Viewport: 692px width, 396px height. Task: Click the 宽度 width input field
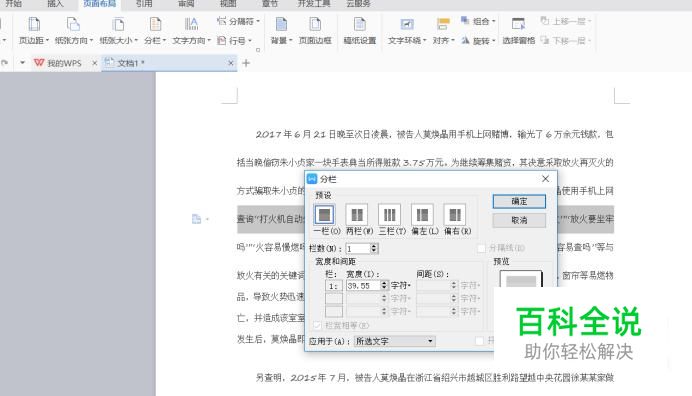point(363,286)
